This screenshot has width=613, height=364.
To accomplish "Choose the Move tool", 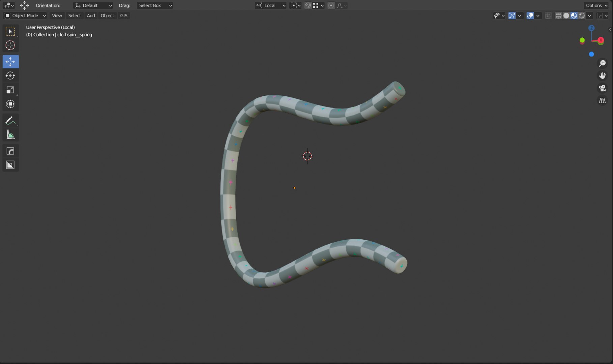I will pyautogui.click(x=10, y=62).
